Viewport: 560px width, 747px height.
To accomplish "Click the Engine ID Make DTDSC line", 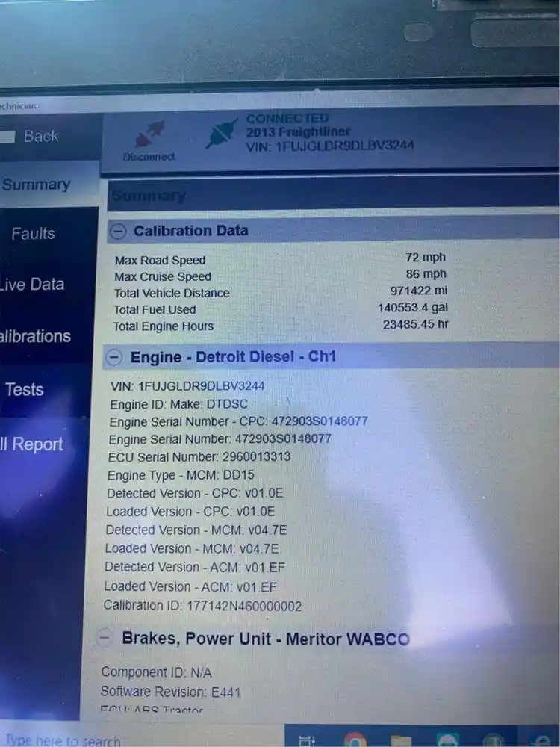I will (x=179, y=404).
